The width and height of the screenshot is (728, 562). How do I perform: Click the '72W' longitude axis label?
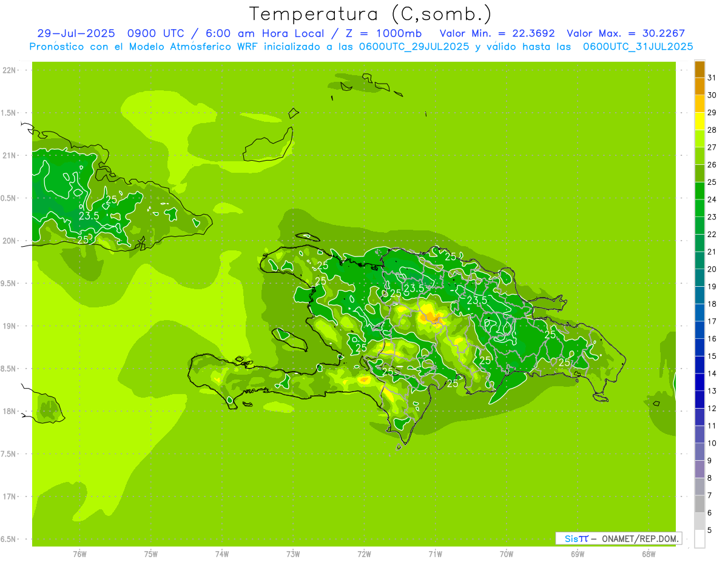pyautogui.click(x=364, y=554)
